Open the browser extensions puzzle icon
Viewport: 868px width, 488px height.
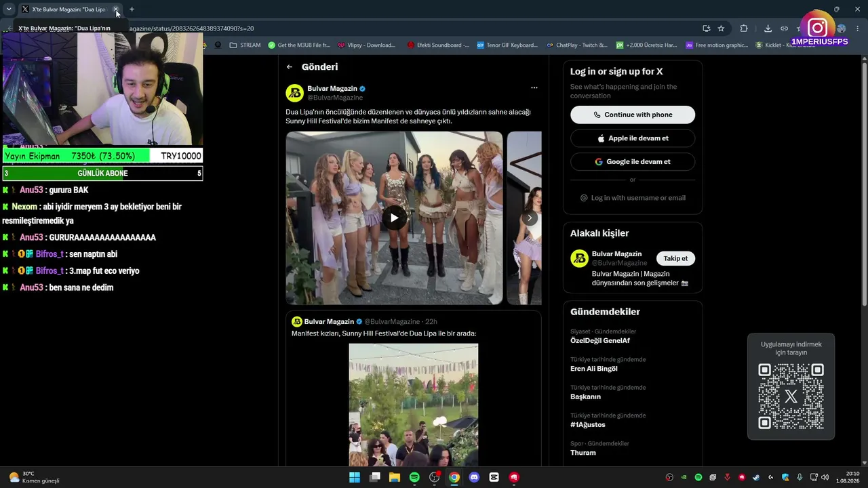744,28
